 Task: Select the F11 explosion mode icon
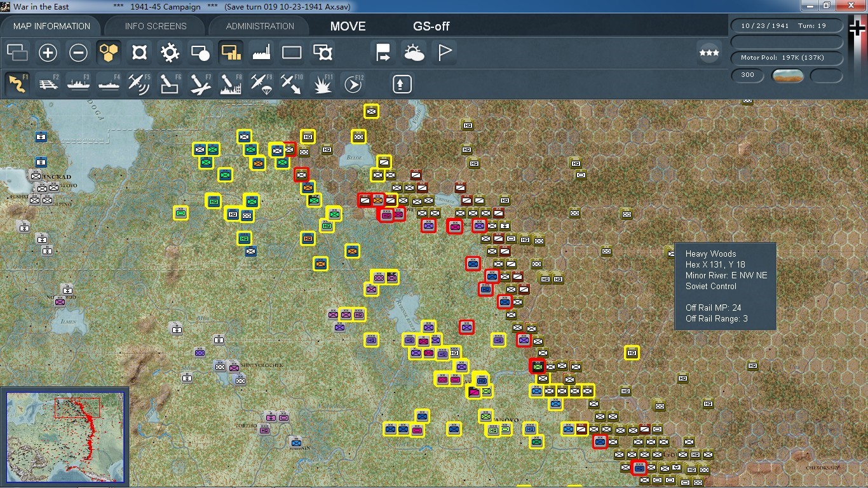[x=323, y=84]
